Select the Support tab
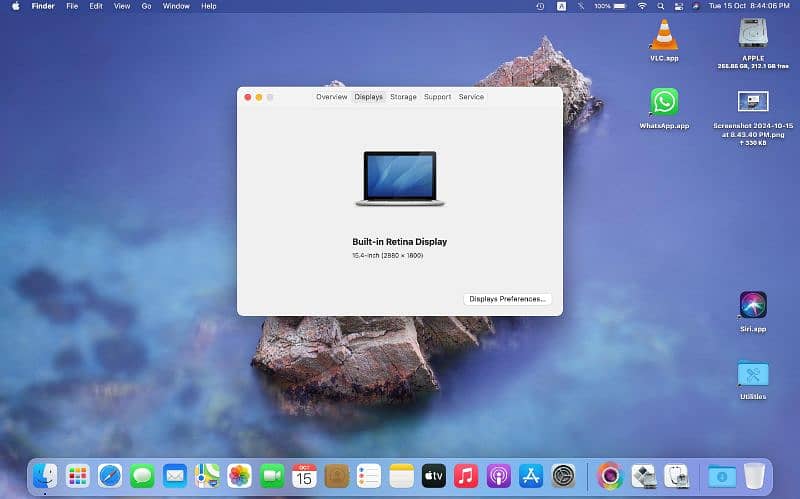Image resolution: width=800 pixels, height=499 pixels. click(x=437, y=97)
